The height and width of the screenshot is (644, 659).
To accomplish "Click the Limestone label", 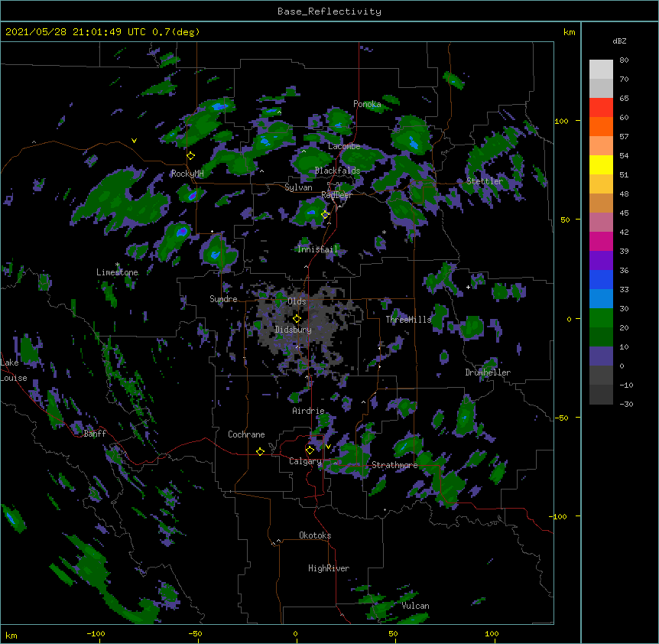I will coord(117,272).
